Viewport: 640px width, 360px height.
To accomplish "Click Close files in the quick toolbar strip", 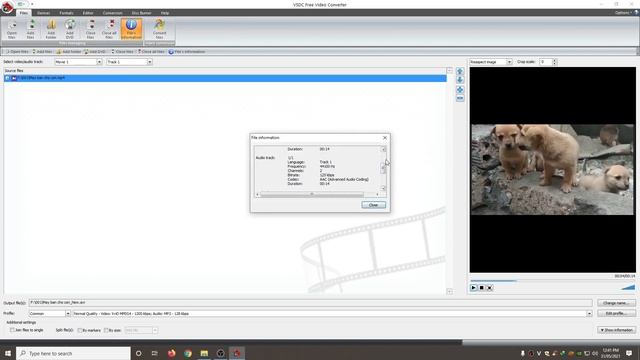I will (x=122, y=52).
